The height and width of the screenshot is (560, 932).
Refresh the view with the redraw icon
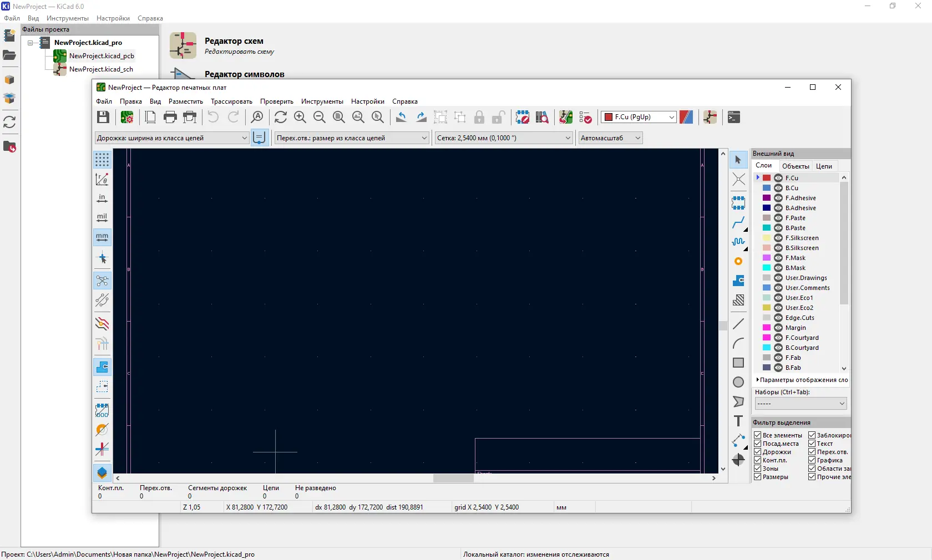pos(281,117)
